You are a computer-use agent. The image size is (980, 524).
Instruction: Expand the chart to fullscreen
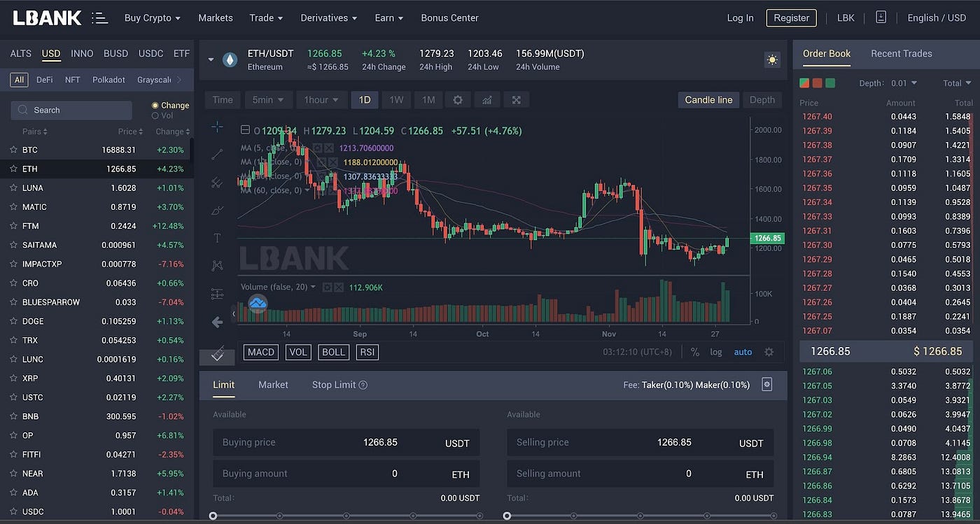516,100
